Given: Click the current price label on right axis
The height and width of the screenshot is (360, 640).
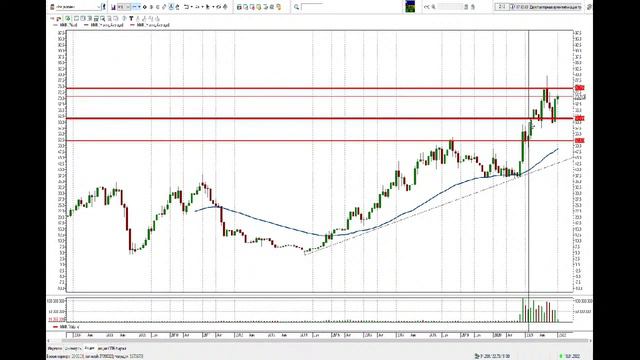Looking at the screenshot, I should (x=580, y=97).
